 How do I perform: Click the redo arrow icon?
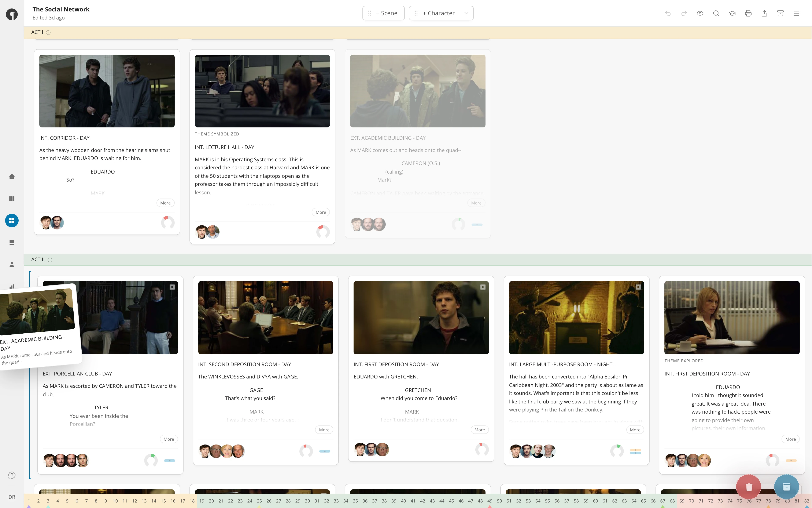(x=684, y=13)
